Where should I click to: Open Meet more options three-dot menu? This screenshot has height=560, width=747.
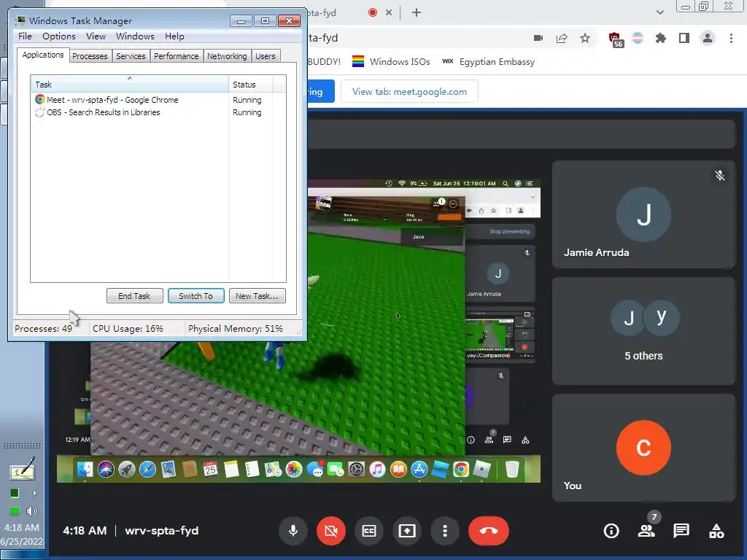coord(445,531)
